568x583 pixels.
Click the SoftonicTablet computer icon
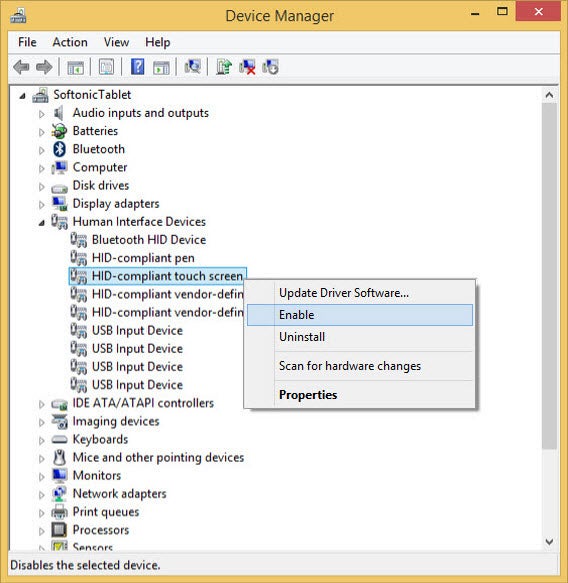pos(40,95)
